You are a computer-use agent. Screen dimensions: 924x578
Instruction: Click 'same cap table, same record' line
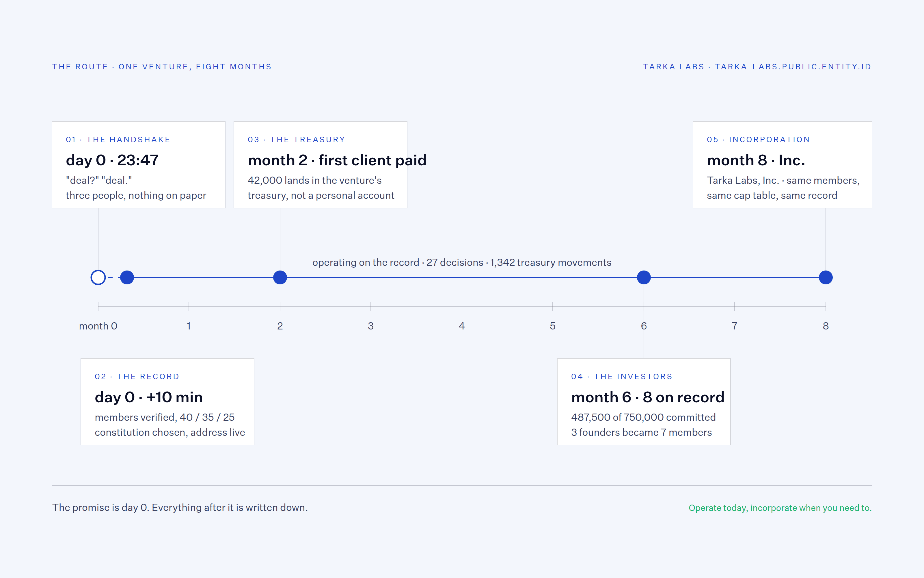click(772, 195)
